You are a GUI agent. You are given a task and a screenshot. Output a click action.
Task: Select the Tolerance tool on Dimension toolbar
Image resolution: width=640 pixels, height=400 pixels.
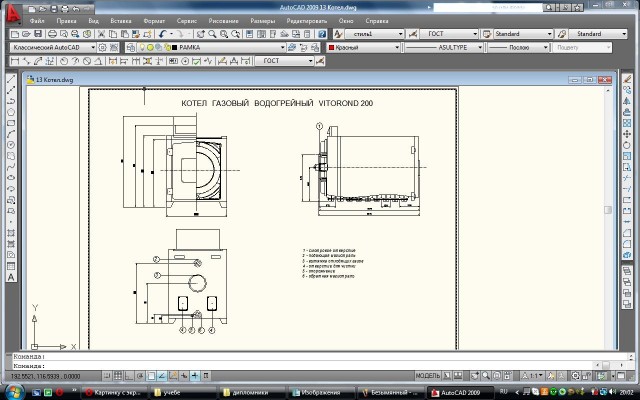point(173,61)
